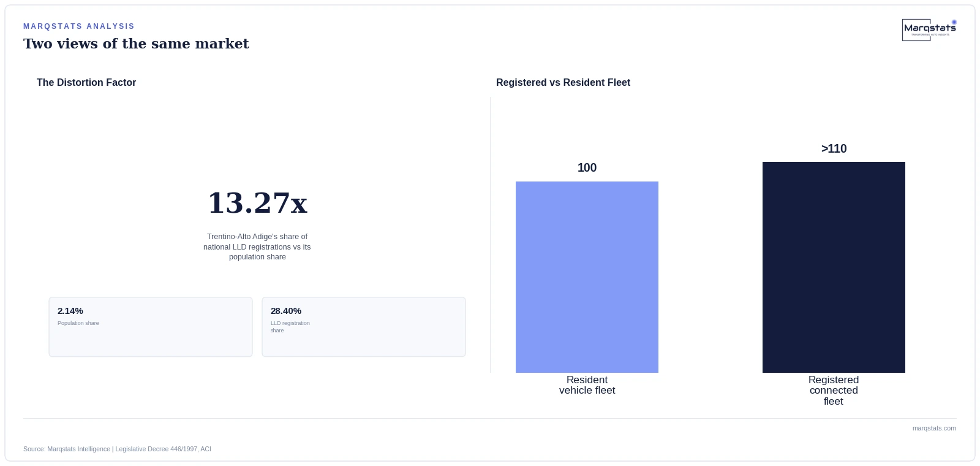This screenshot has width=980, height=466.
Task: Click the Source citation at the bottom
Action: click(117, 449)
